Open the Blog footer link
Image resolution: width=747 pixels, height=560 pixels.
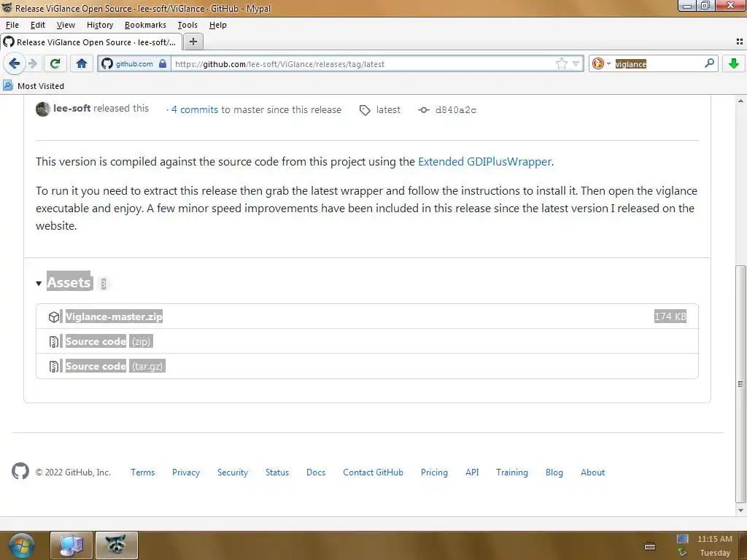554,472
